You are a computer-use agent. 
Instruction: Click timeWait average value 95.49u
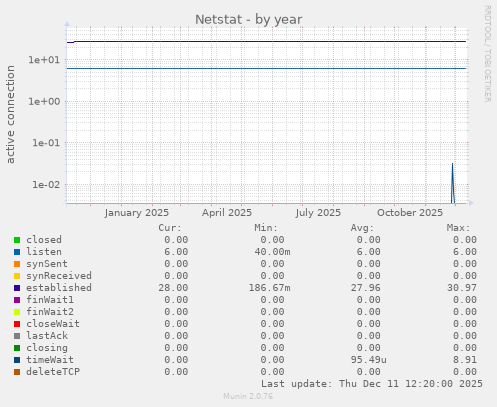369,360
